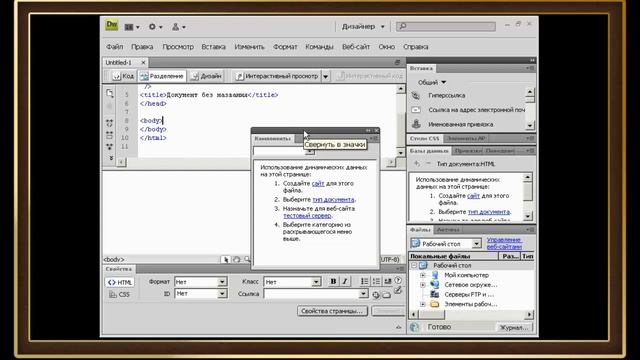This screenshot has height=360, width=640.
Task: Click тестовый сервер link in floating panel
Action: [307, 216]
